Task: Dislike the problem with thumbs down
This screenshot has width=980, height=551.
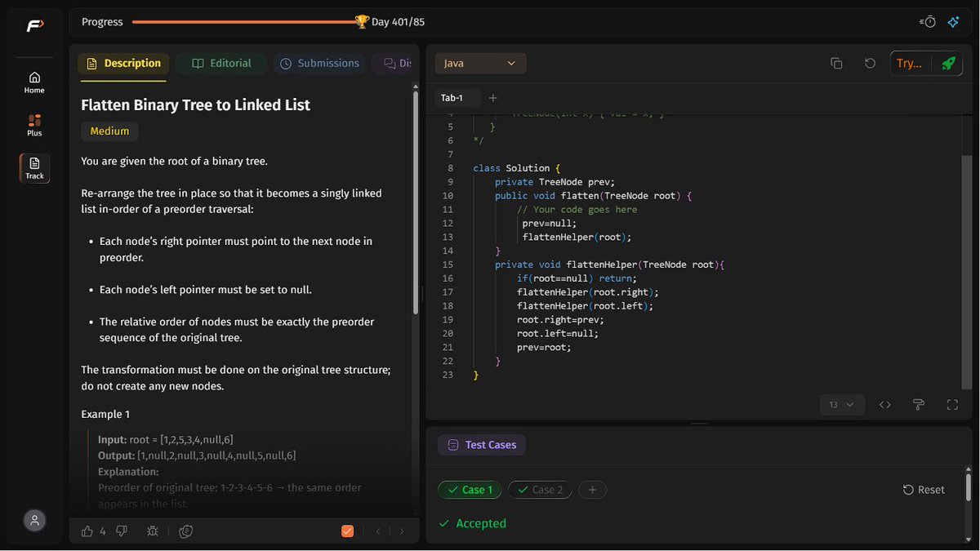Action: point(122,531)
